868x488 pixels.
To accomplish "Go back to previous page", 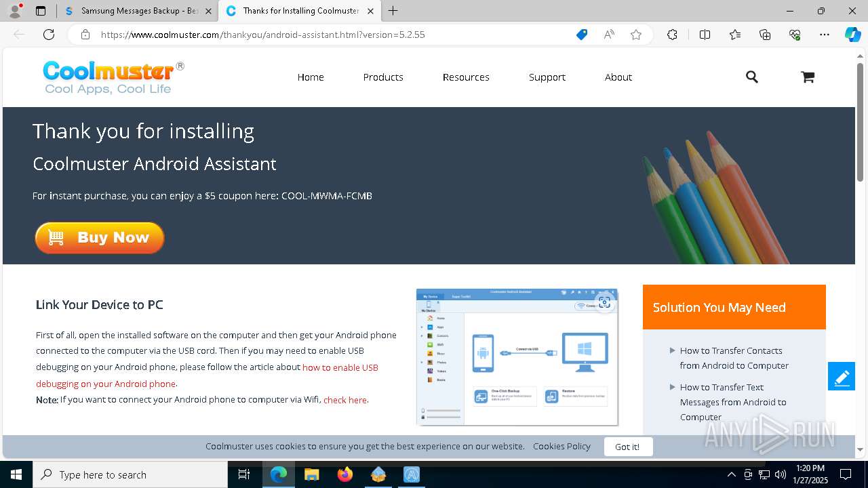I will coord(19,35).
